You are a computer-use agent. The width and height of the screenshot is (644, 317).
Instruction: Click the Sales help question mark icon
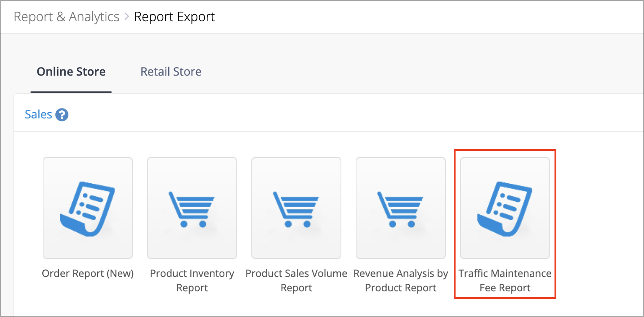(x=62, y=115)
